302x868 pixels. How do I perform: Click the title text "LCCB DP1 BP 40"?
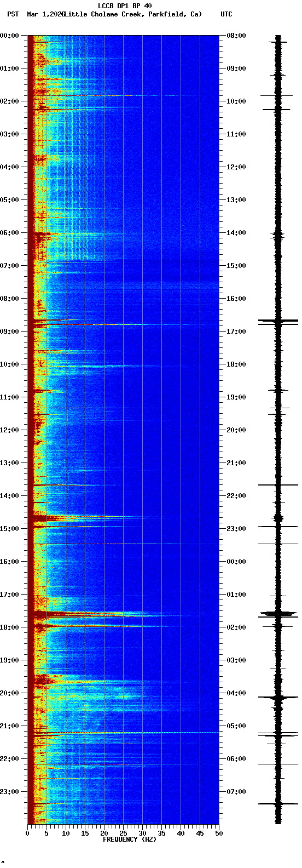pyautogui.click(x=125, y=6)
